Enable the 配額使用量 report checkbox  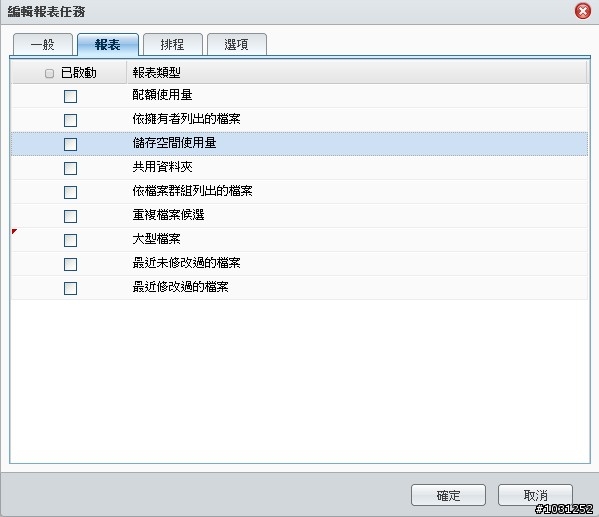point(70,96)
